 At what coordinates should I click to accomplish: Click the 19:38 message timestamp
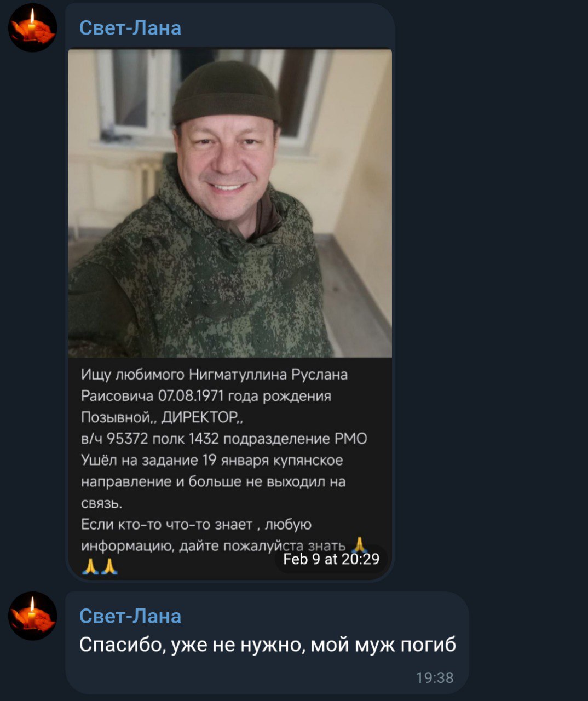tap(435, 677)
